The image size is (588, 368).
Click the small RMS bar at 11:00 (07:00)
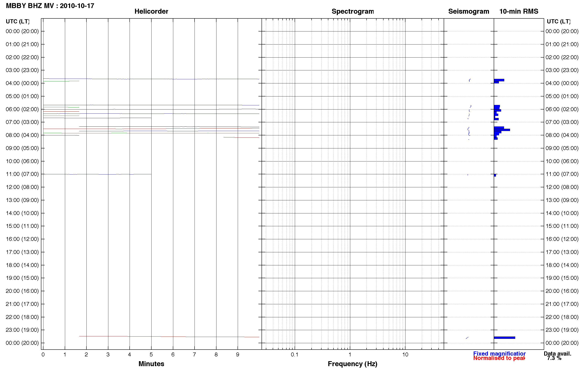click(x=495, y=175)
